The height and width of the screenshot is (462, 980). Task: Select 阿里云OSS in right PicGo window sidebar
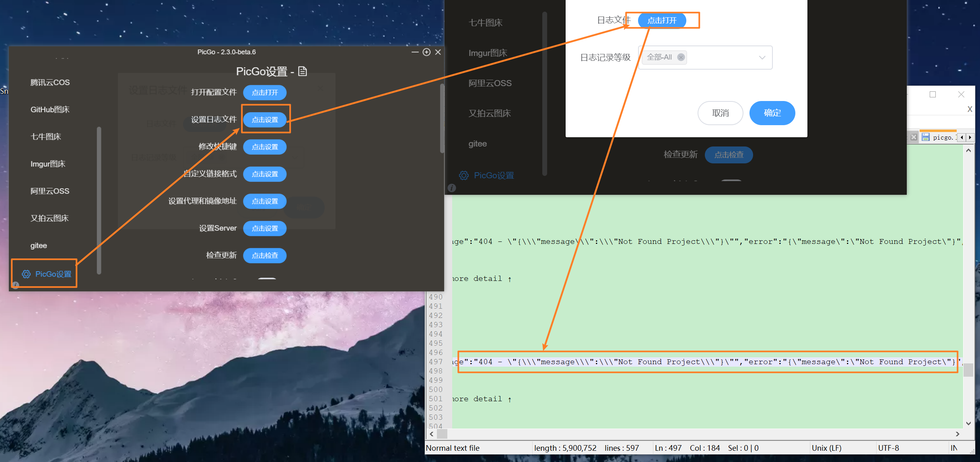[490, 83]
